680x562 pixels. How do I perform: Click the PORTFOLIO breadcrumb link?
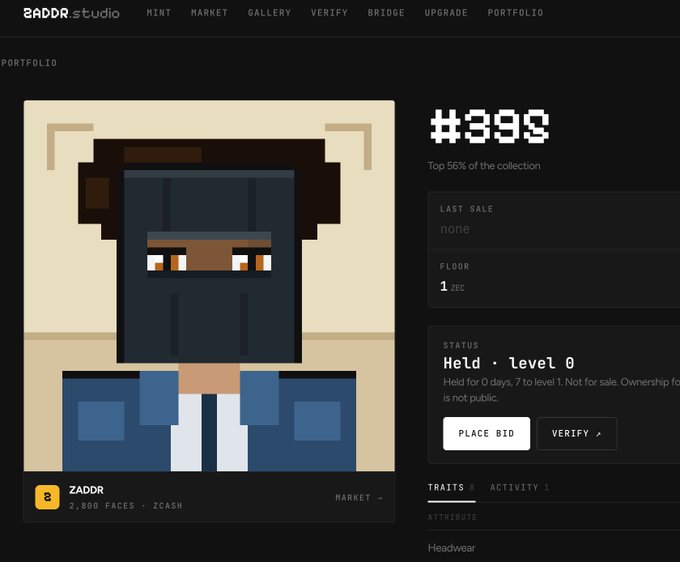coord(29,63)
